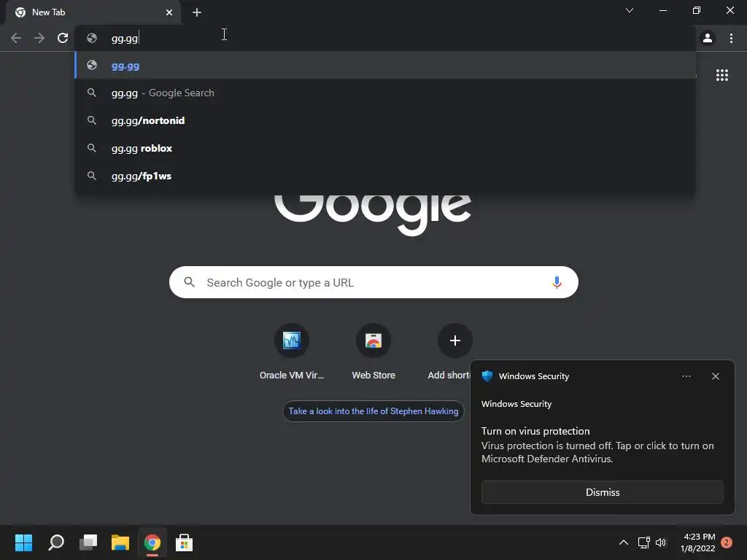This screenshot has width=747, height=560.
Task: Show hidden system tray icons
Action: pyautogui.click(x=623, y=542)
